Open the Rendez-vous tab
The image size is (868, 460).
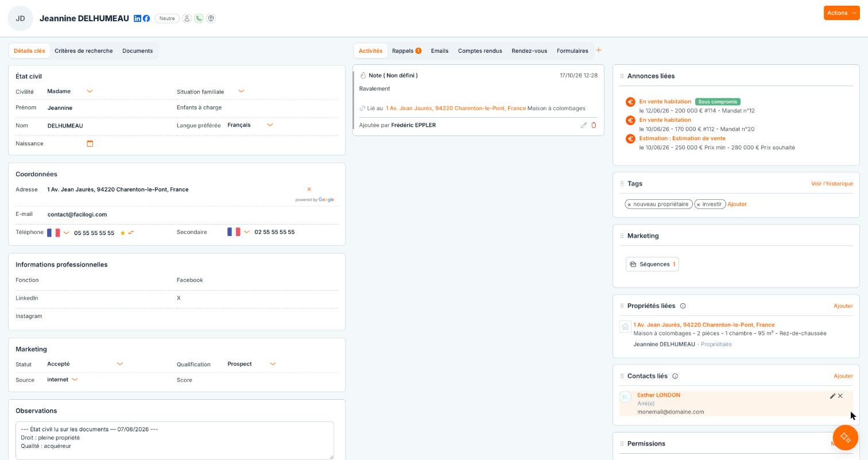[529, 51]
